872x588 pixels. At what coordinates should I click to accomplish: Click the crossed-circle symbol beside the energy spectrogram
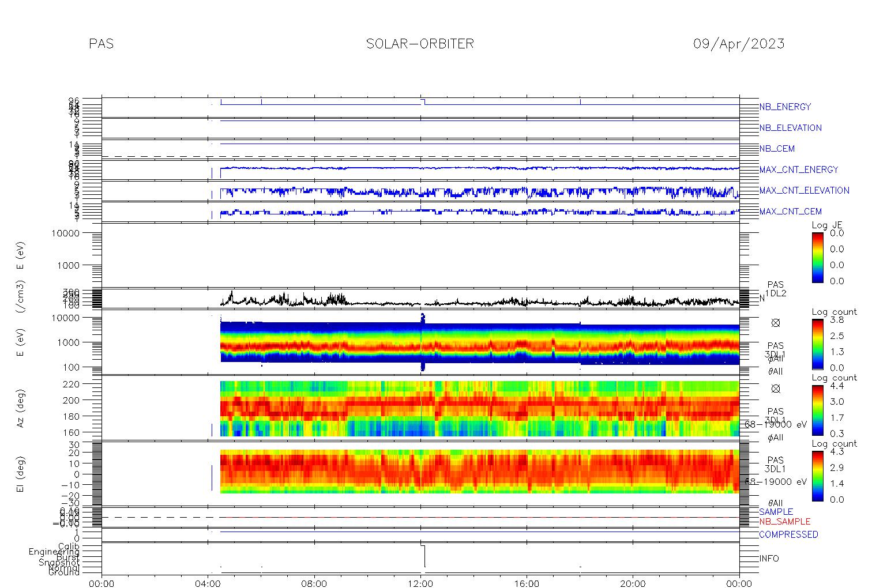[776, 323]
